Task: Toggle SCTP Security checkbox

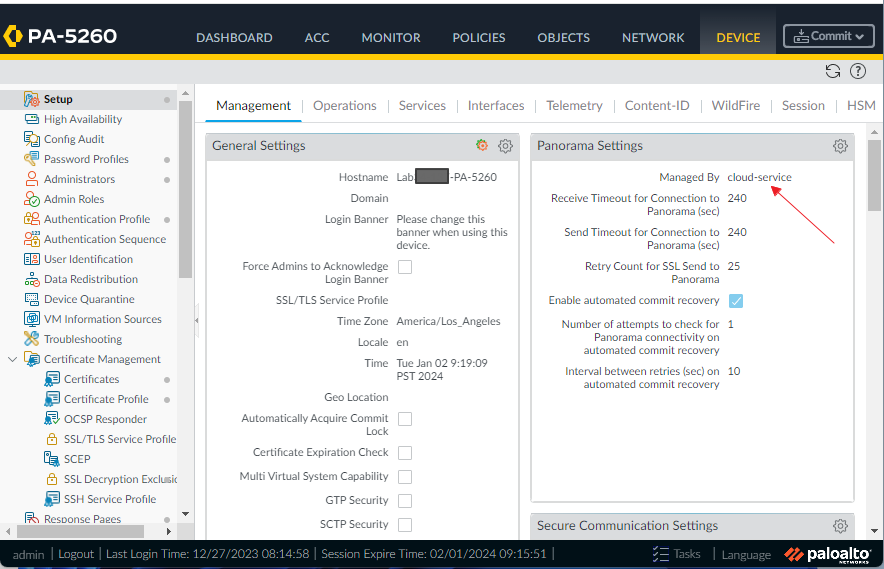Action: coord(405,525)
